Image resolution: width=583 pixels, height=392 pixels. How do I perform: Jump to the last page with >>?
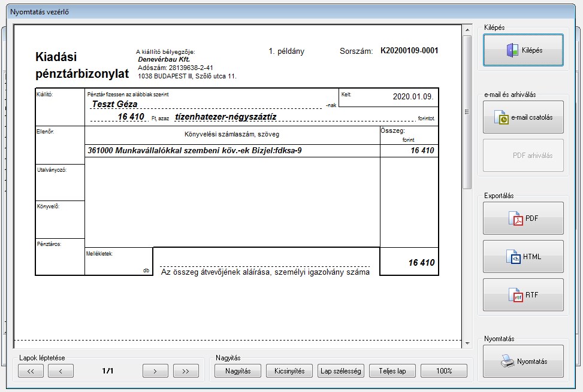186,371
